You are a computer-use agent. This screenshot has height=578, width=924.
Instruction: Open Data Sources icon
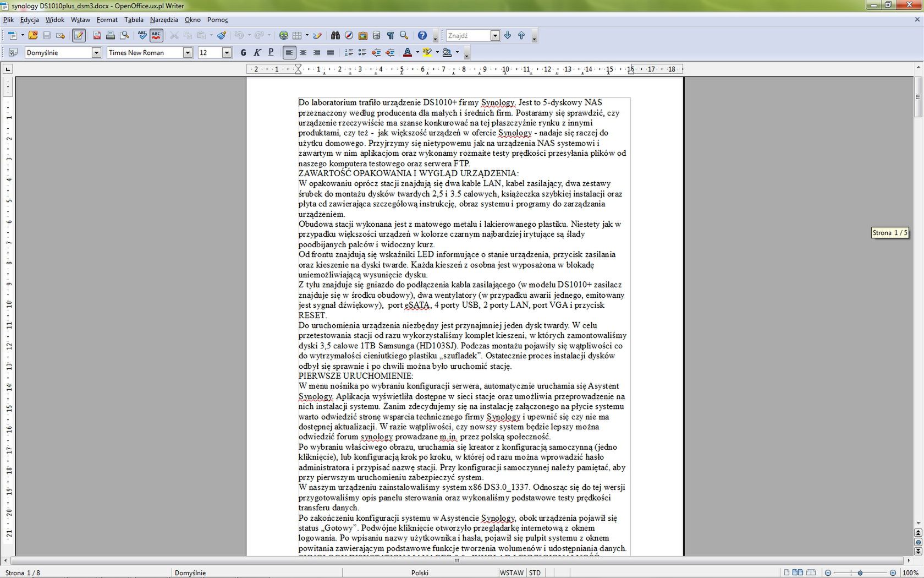[x=377, y=35]
